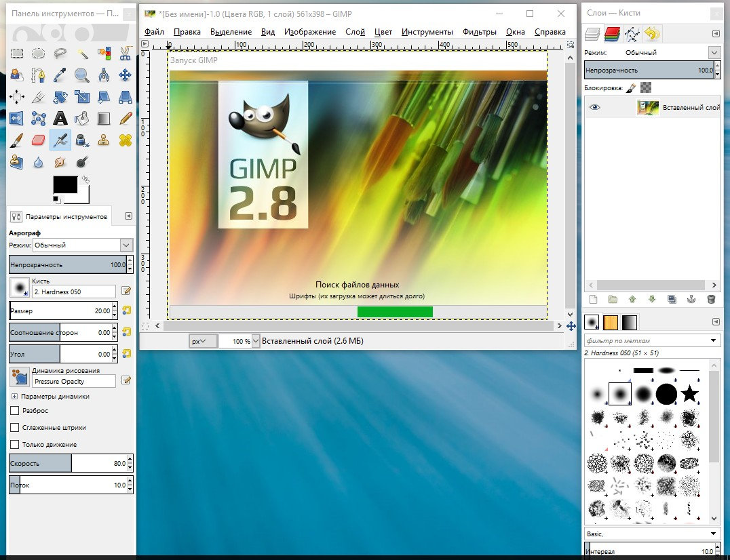
Task: Hide the Вставленный слой layer eye
Action: click(x=595, y=107)
